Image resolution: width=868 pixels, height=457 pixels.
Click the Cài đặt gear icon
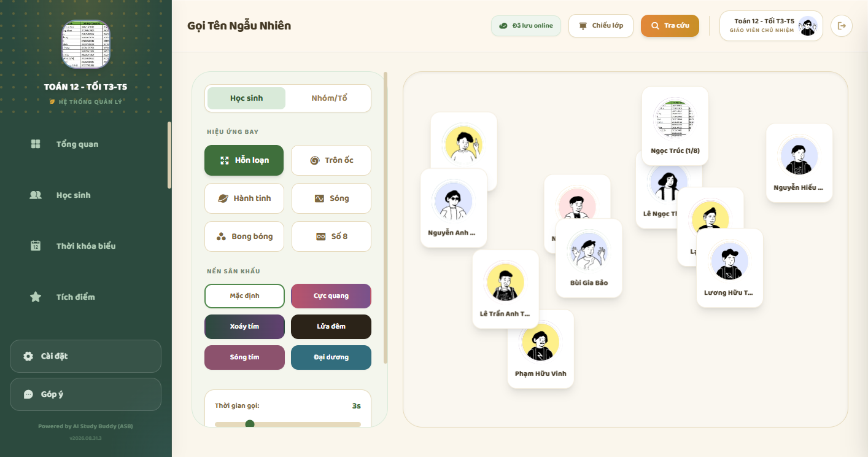(x=28, y=356)
